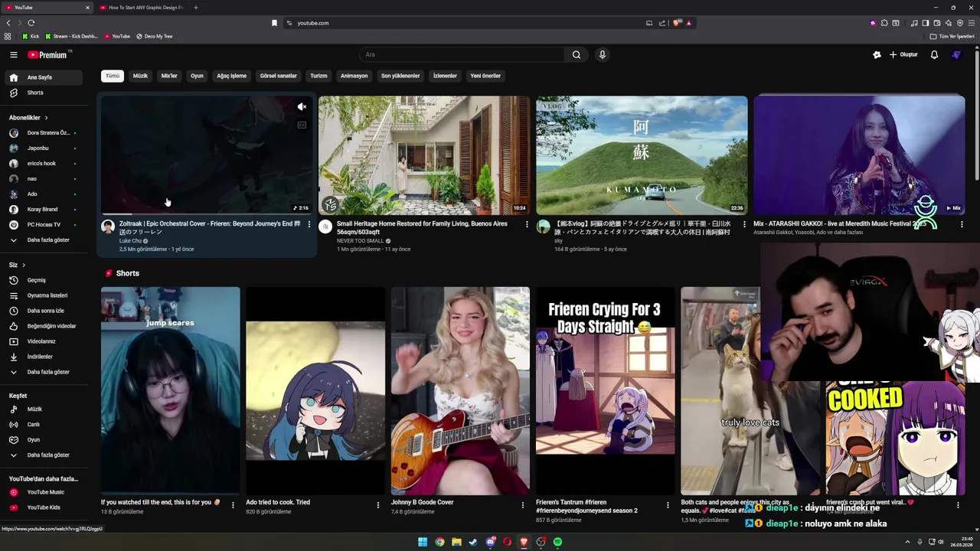The width and height of the screenshot is (980, 551).
Task: Open Beğendiğim videolar liked videos
Action: click(x=43, y=326)
